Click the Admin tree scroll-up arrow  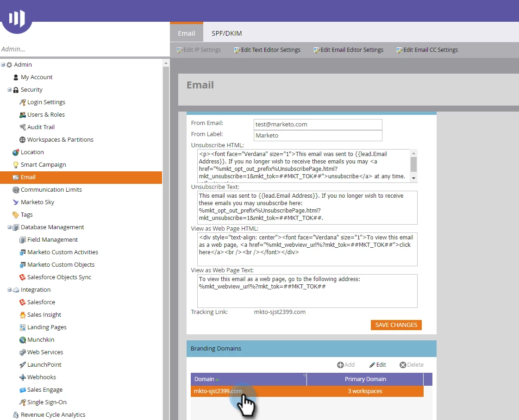[x=166, y=63]
